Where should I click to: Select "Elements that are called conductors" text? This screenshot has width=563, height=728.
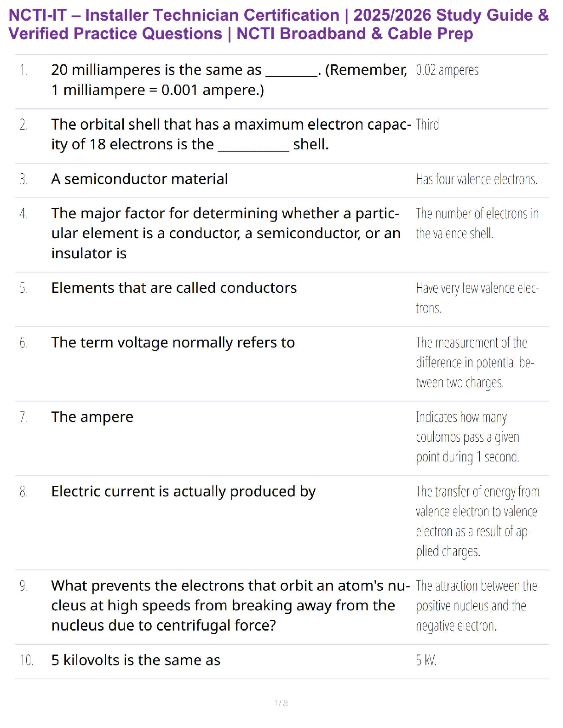pyautogui.click(x=174, y=288)
